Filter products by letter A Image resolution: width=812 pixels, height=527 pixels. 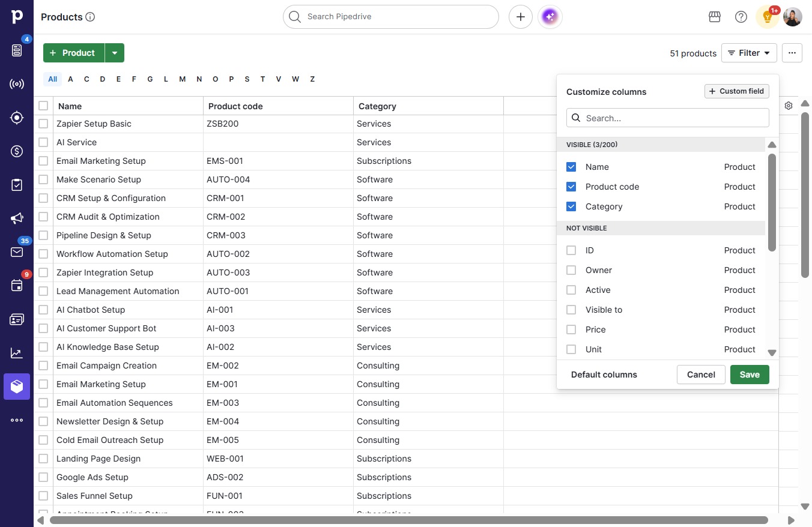70,79
